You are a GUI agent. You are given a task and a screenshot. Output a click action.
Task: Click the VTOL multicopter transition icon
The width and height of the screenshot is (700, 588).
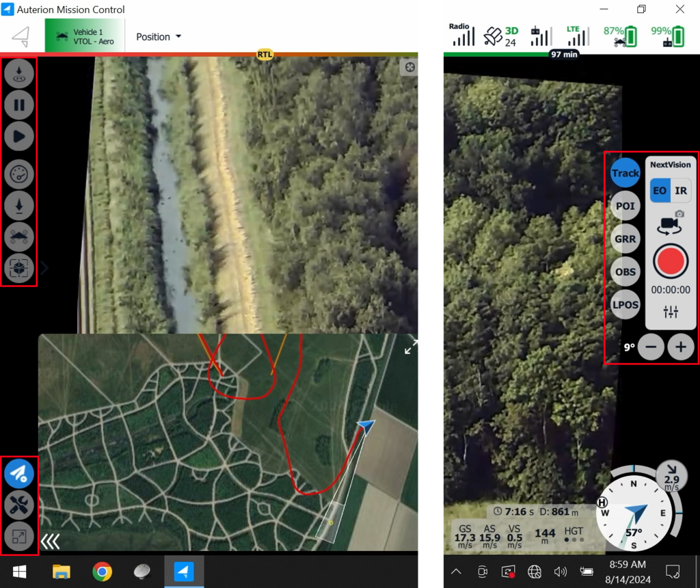click(19, 237)
